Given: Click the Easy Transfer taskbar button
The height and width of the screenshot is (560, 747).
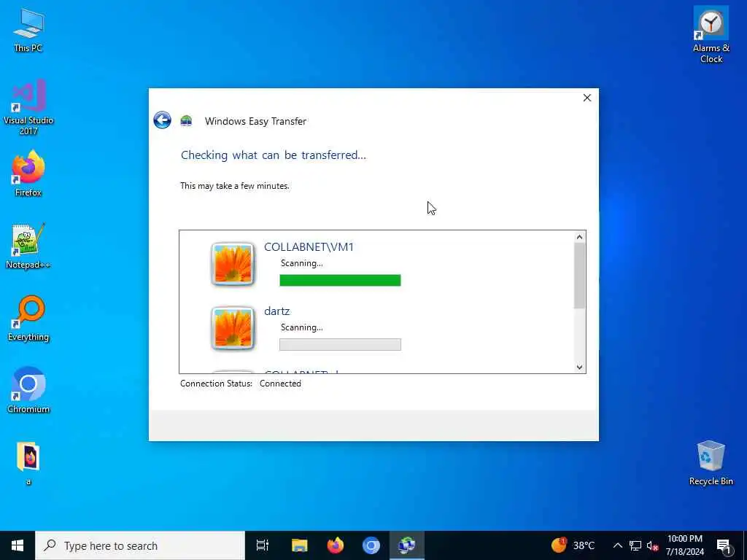Looking at the screenshot, I should 407,545.
